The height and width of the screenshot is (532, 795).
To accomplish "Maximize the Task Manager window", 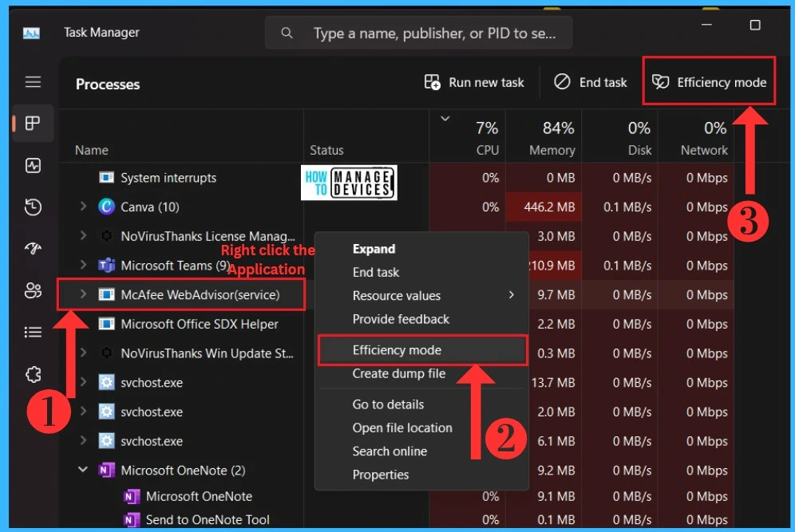I will [755, 25].
